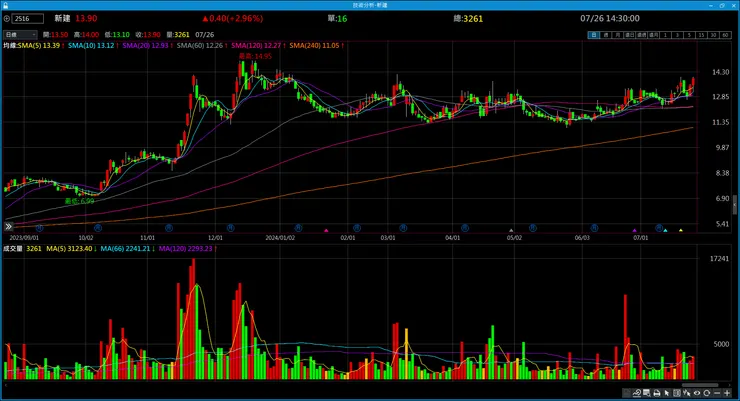Click the 開:13.50 open price value
The image size is (740, 401).
(x=55, y=35)
